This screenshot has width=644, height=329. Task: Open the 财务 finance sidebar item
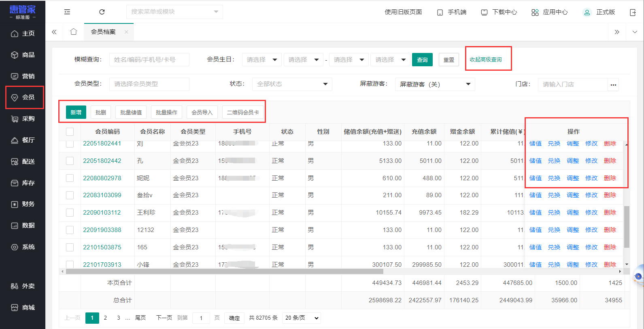[x=23, y=204]
